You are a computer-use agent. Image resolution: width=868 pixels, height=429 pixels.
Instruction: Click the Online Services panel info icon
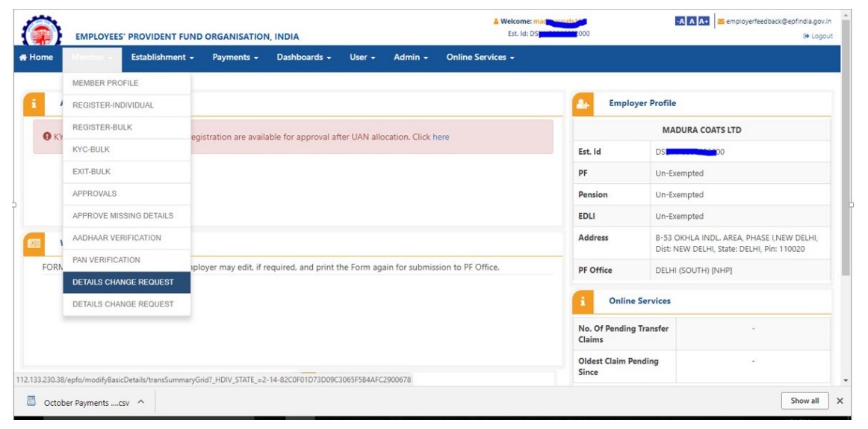coord(583,301)
